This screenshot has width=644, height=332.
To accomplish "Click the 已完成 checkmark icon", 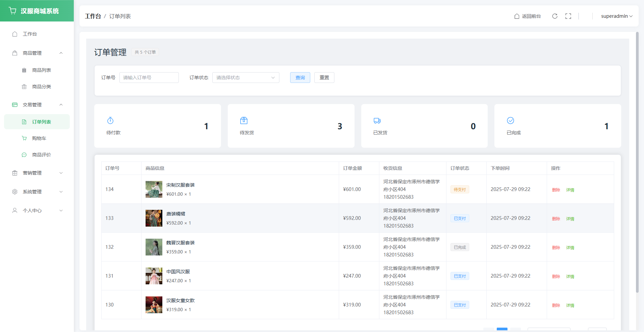I will [511, 121].
